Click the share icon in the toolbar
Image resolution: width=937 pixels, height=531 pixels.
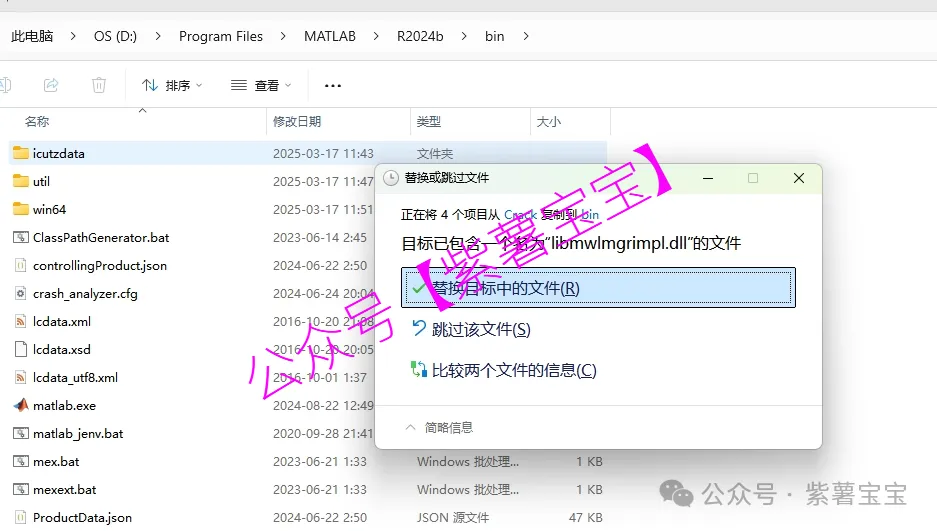click(52, 85)
